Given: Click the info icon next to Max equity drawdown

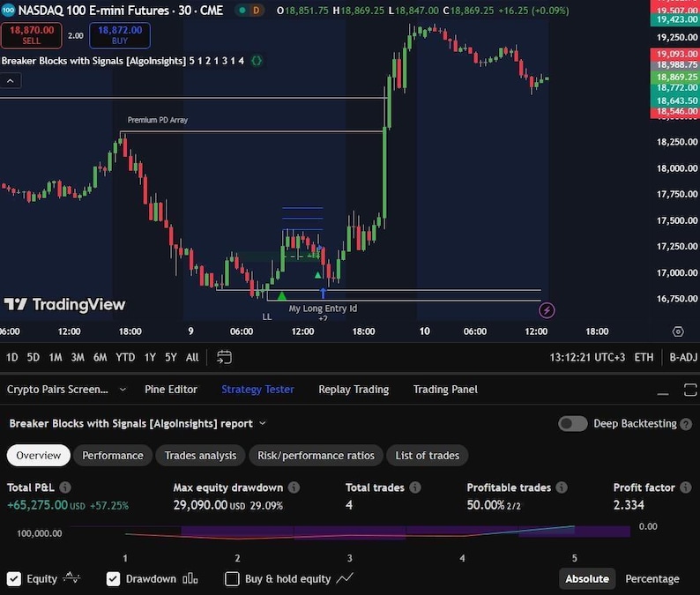Looking at the screenshot, I should [x=294, y=487].
